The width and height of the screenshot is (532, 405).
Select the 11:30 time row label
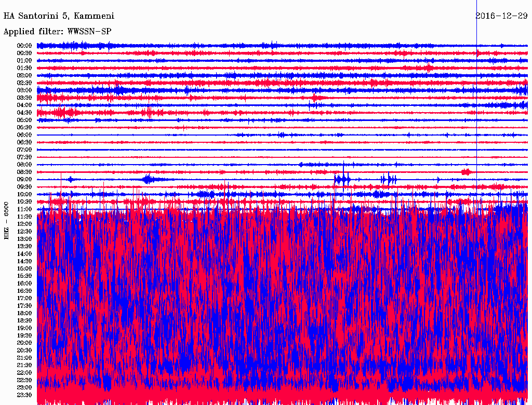(24, 217)
